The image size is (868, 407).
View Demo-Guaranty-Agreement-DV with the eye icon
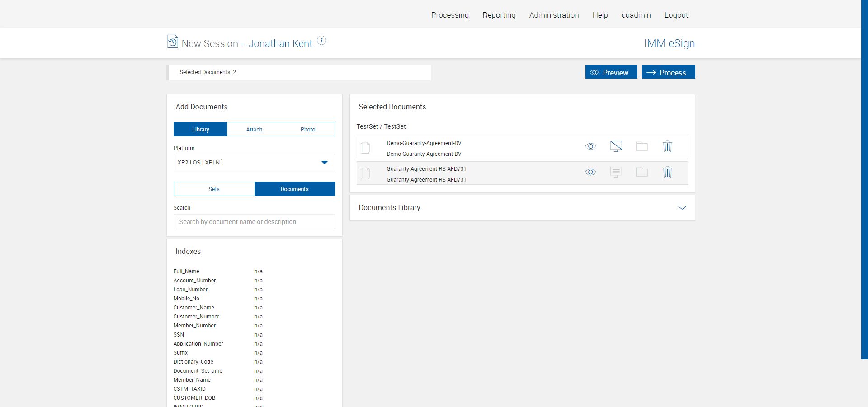pos(590,147)
